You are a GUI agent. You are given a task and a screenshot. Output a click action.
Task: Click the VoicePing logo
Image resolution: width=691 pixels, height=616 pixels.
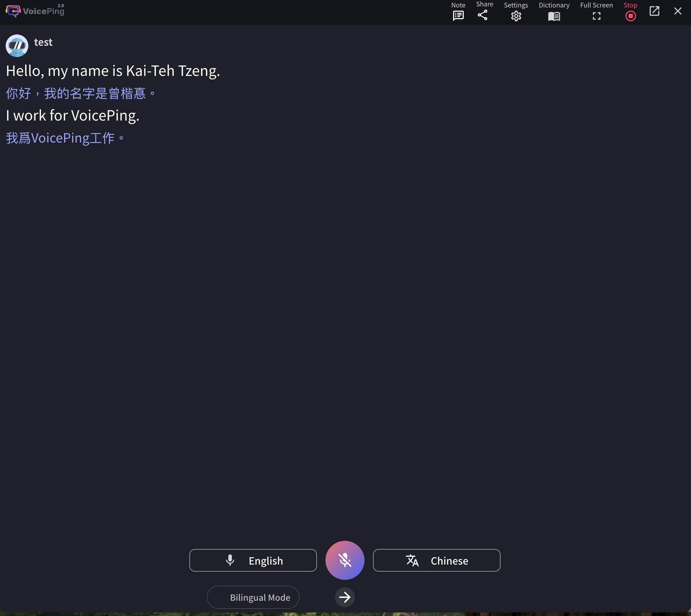[x=35, y=11]
